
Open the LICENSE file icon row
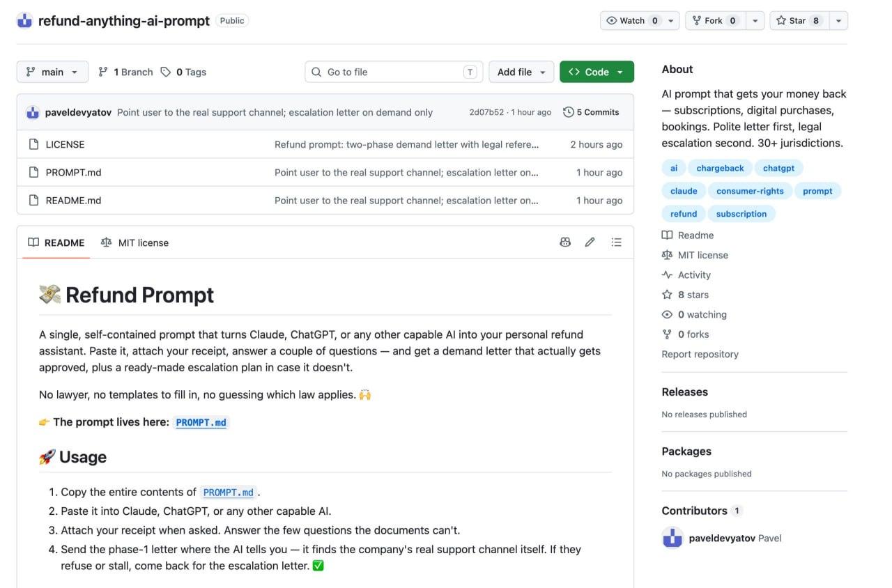click(x=33, y=144)
